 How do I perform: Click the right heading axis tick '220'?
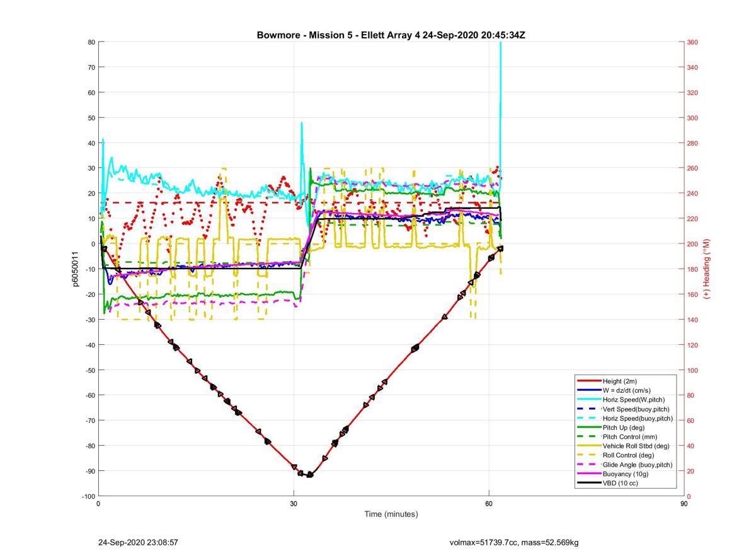694,219
